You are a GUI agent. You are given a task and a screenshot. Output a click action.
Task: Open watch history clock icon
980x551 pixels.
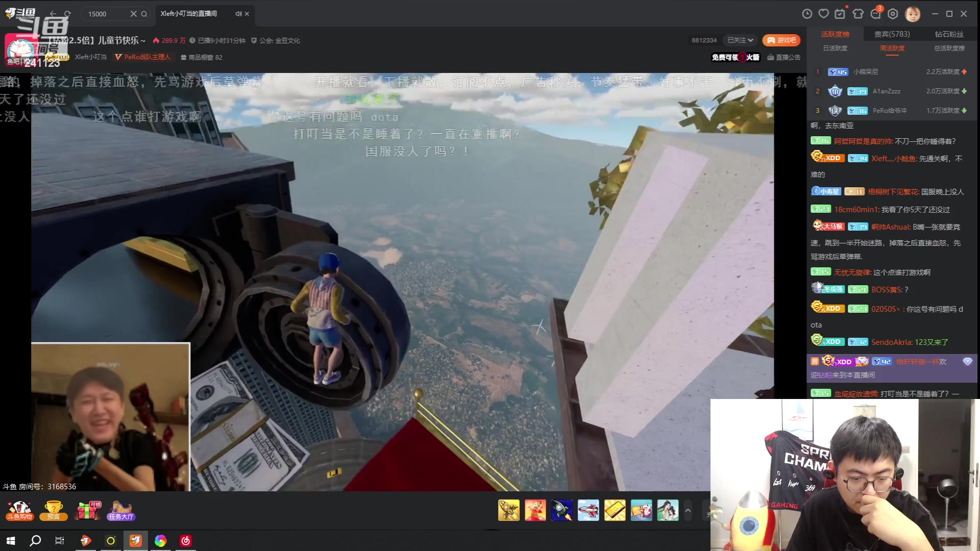[807, 14]
